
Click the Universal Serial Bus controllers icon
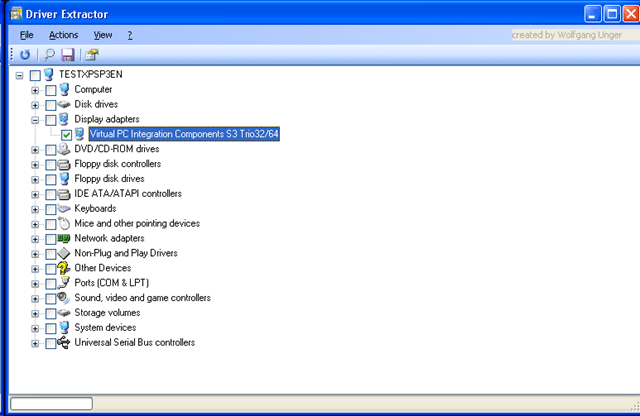point(64,343)
